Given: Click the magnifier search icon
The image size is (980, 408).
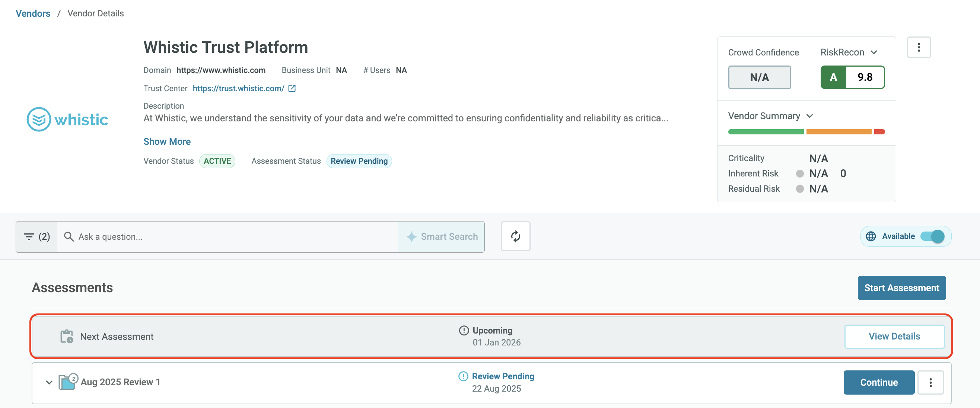Looking at the screenshot, I should (x=69, y=236).
